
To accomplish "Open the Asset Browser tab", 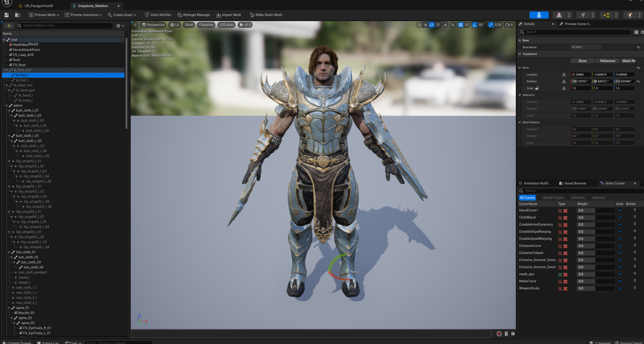I will [x=573, y=183].
